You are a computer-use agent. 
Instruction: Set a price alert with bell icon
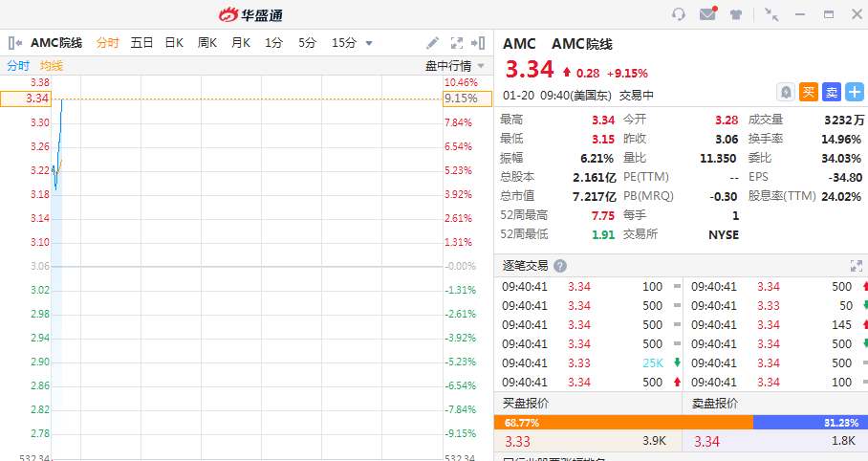point(786,92)
